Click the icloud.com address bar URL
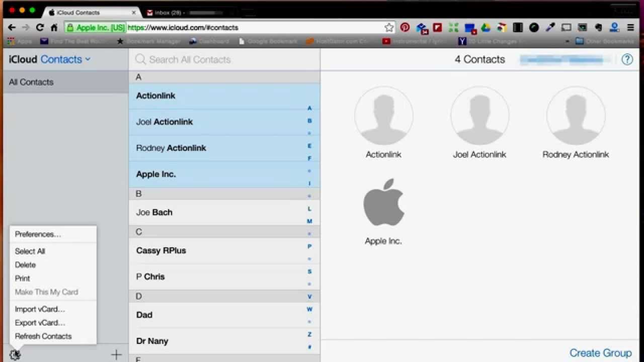The image size is (644, 362). [183, 28]
